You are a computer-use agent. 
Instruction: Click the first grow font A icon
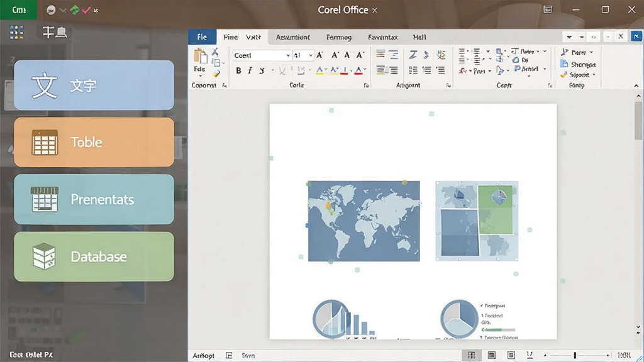pos(319,55)
